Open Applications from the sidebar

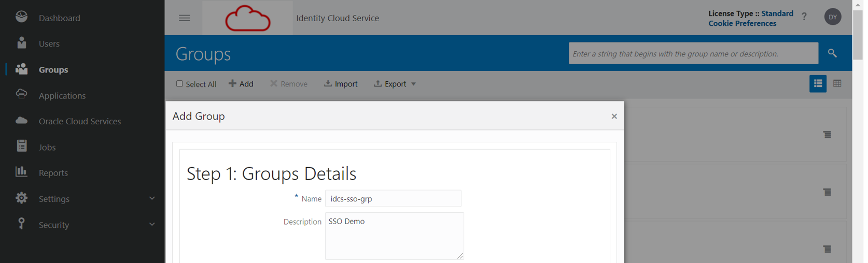click(62, 96)
